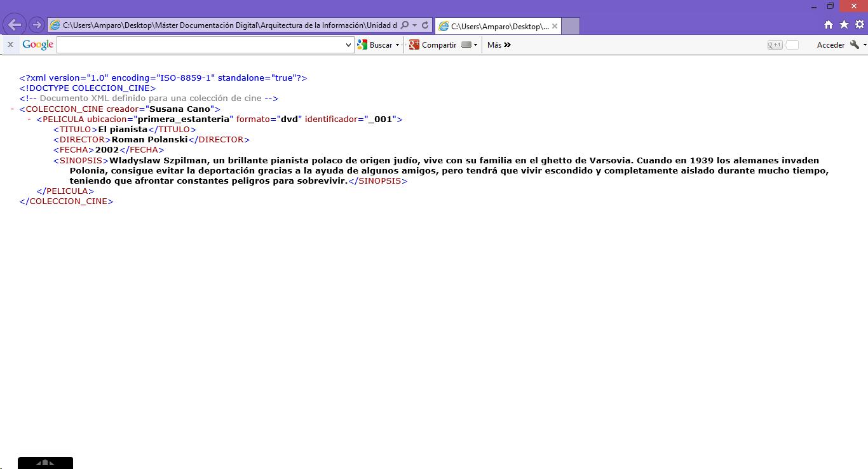
Task: Click the director name 'Roman Polanski'
Action: click(150, 139)
